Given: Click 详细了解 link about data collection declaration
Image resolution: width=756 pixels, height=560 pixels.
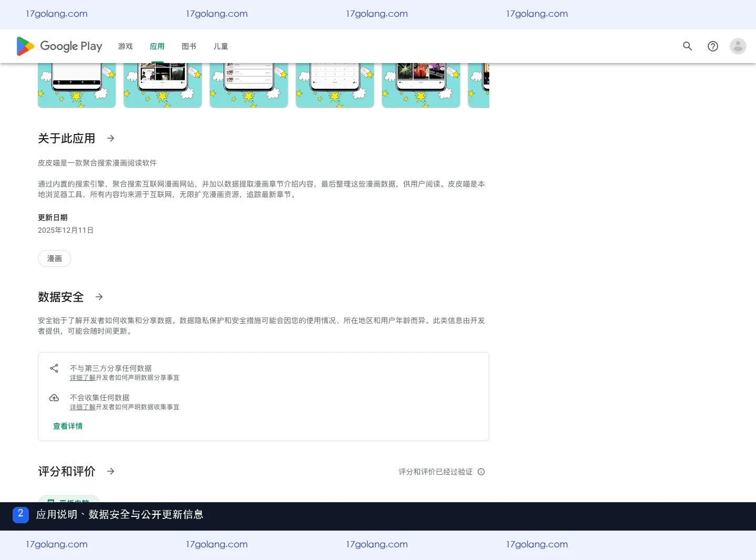Looking at the screenshot, I should click(83, 407).
